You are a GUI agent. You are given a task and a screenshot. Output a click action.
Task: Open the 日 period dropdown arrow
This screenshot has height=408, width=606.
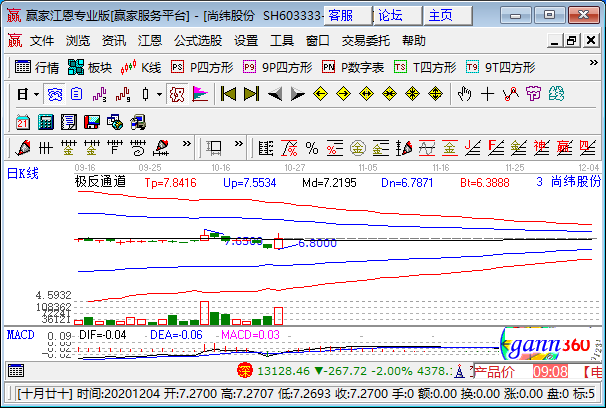click(36, 94)
